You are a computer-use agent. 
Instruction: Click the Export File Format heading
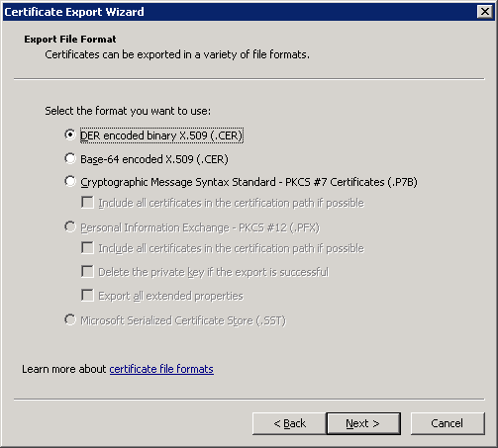click(x=70, y=40)
